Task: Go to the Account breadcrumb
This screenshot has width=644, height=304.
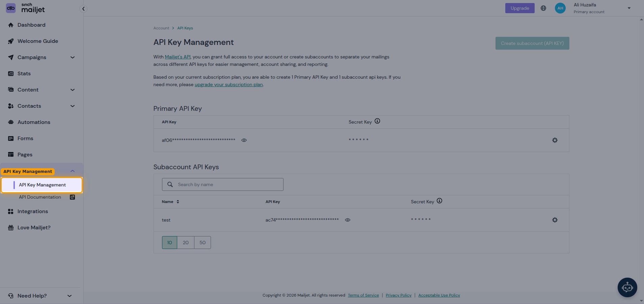Action: (161, 28)
